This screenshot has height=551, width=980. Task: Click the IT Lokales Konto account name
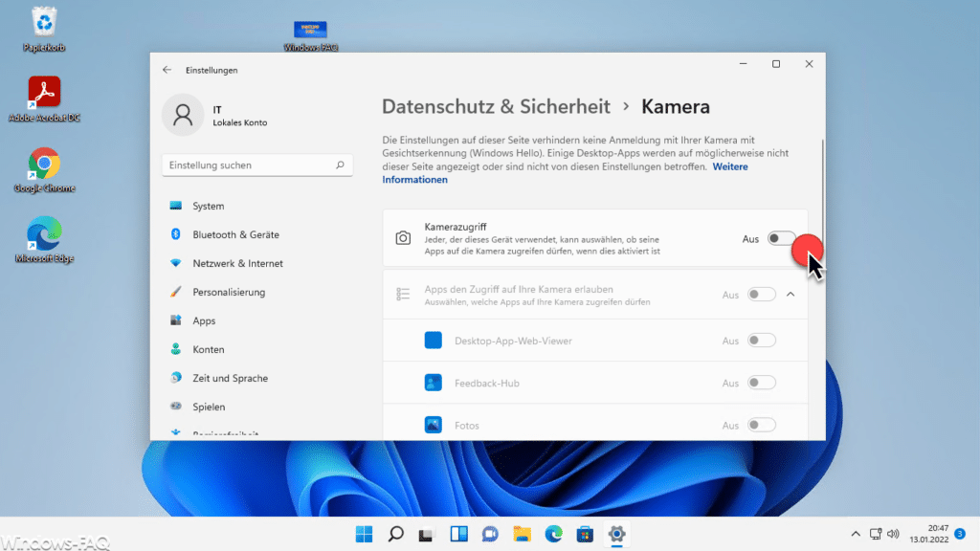pos(239,116)
